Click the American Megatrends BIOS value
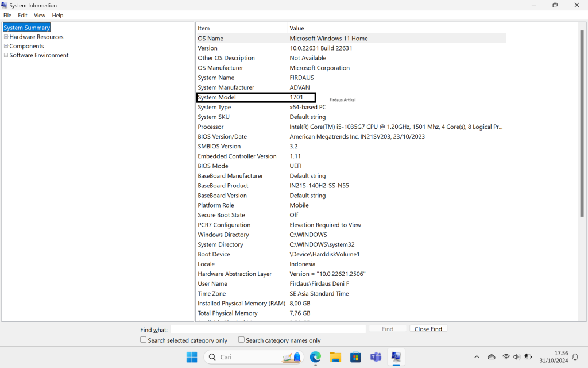 (357, 136)
